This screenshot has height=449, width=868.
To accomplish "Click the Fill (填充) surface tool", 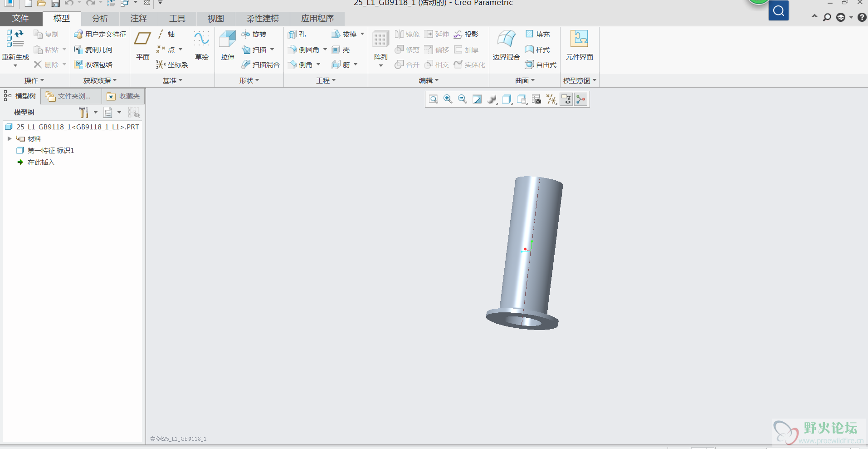I will tap(537, 34).
